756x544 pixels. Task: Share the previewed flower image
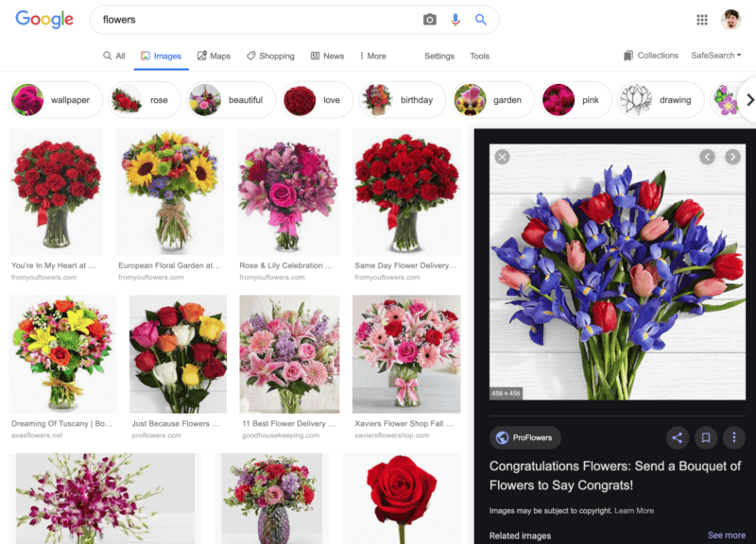tap(677, 437)
